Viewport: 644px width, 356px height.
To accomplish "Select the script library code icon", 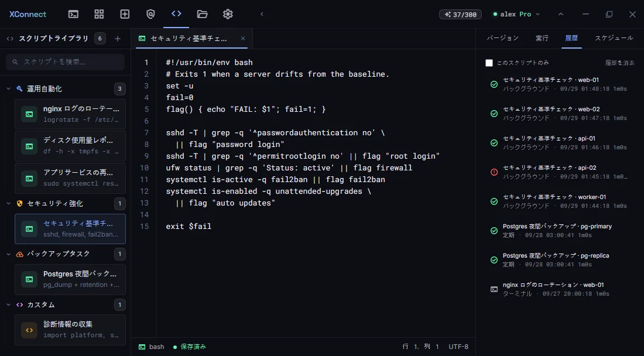I will pos(176,13).
